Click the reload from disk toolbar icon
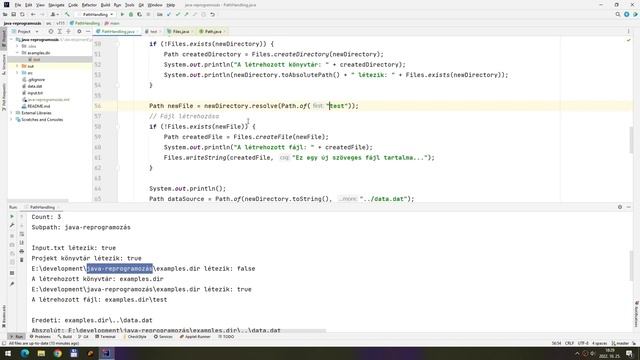Viewport: 640px width, 360px height. click(x=22, y=14)
